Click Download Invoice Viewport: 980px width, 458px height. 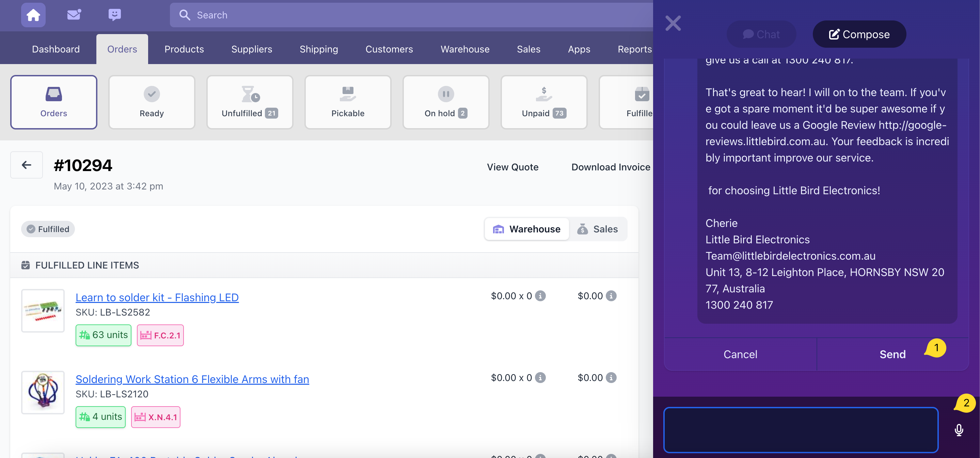click(610, 167)
